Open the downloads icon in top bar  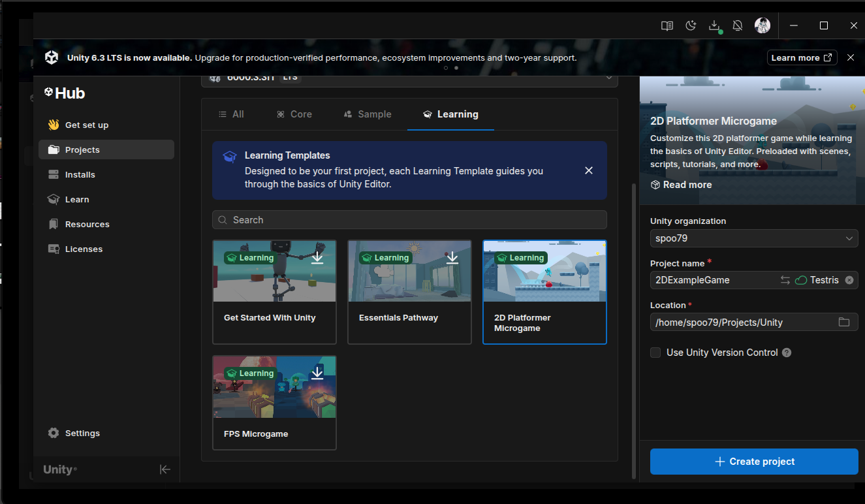point(714,25)
